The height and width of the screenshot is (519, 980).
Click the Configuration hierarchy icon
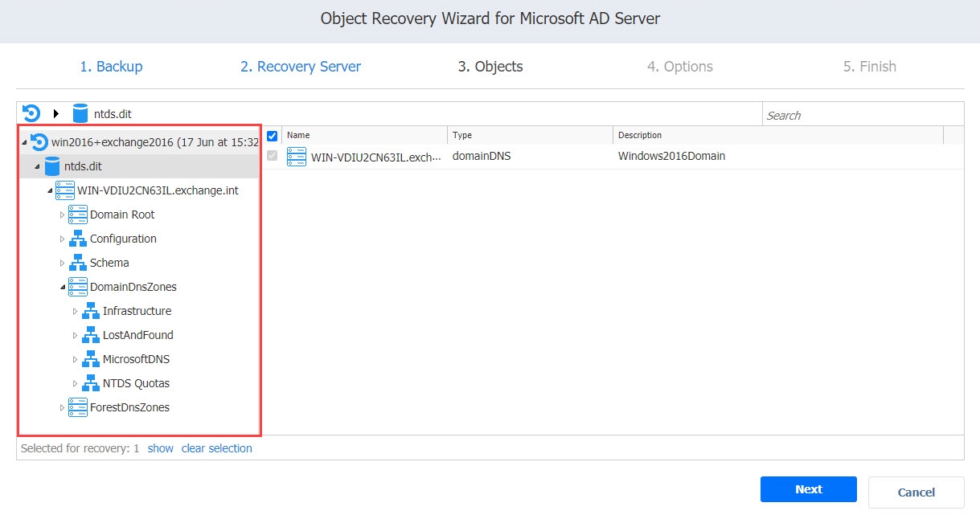click(78, 239)
